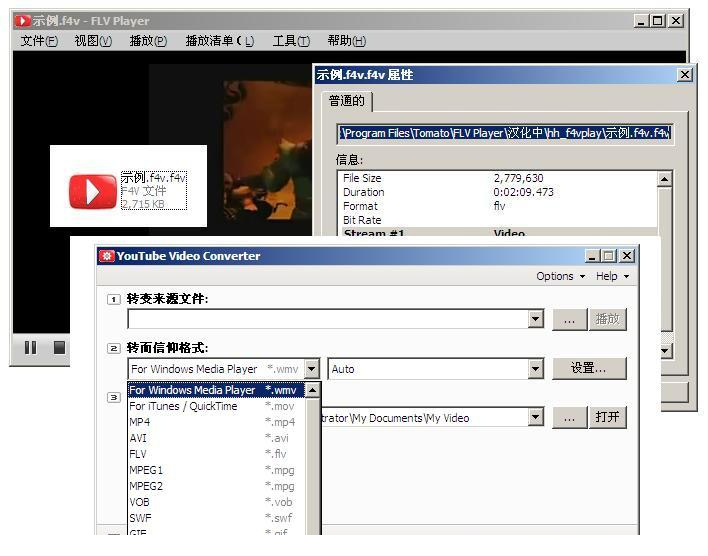Open the Help dropdown menu
Viewport: 708px width, 556px height.
click(612, 276)
